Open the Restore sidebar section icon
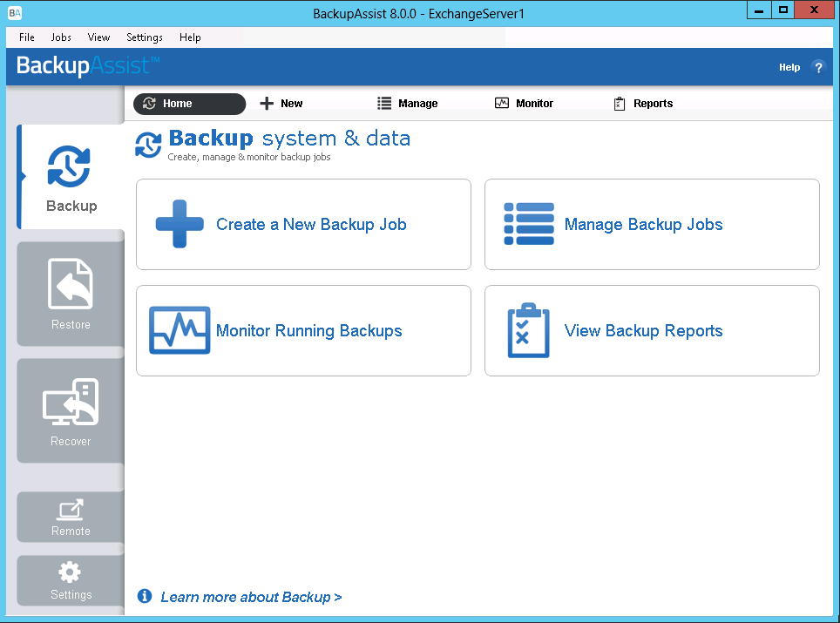 [71, 283]
